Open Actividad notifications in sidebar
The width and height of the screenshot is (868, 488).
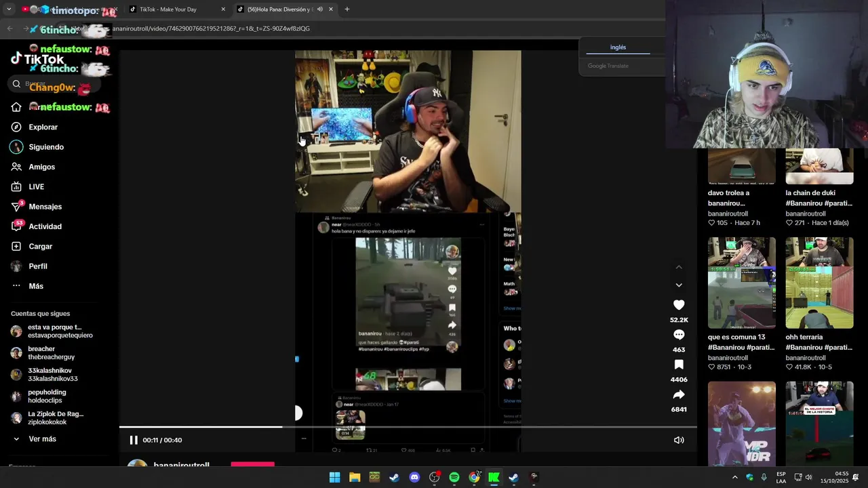click(45, 226)
